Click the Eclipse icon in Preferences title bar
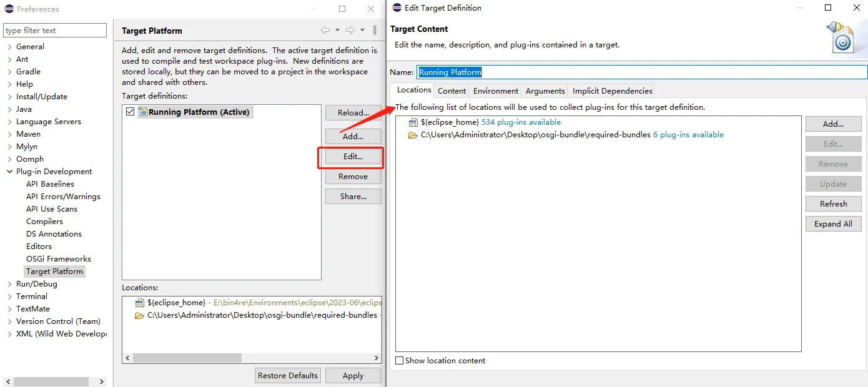This screenshot has height=387, width=868. click(9, 9)
